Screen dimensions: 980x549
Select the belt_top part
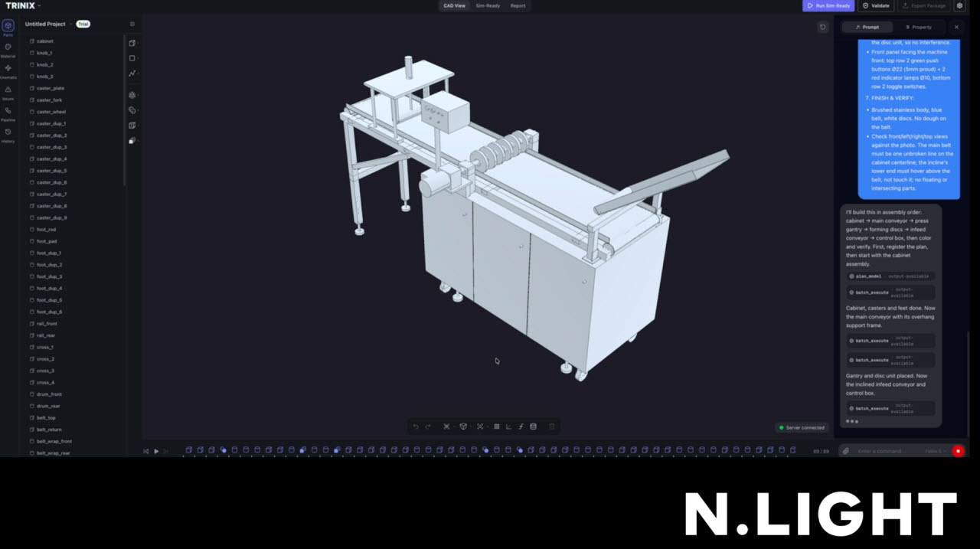pyautogui.click(x=46, y=418)
